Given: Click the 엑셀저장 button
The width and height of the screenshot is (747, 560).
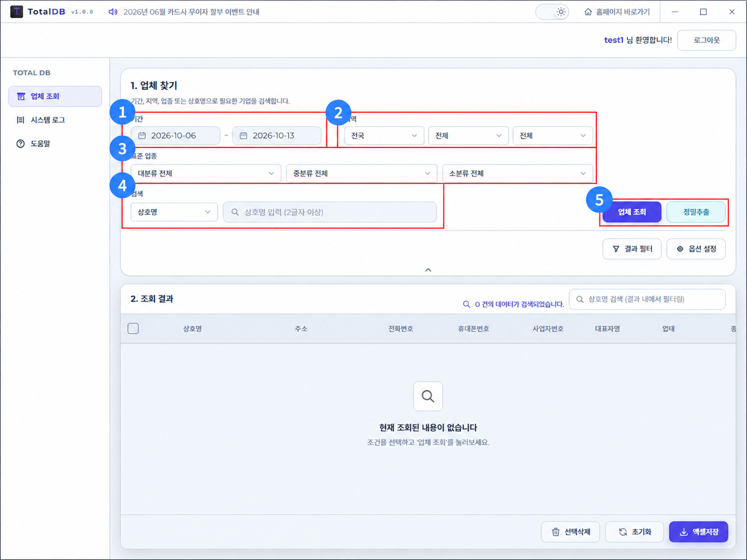Looking at the screenshot, I should [699, 532].
